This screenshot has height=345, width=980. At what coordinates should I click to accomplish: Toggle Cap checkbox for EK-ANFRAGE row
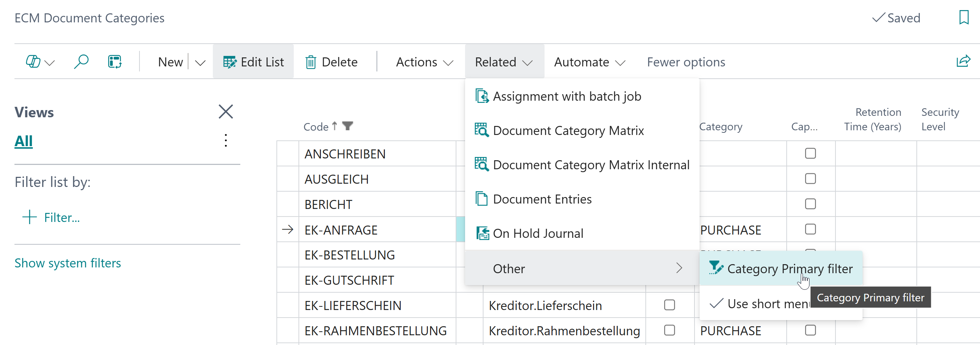[x=810, y=229]
